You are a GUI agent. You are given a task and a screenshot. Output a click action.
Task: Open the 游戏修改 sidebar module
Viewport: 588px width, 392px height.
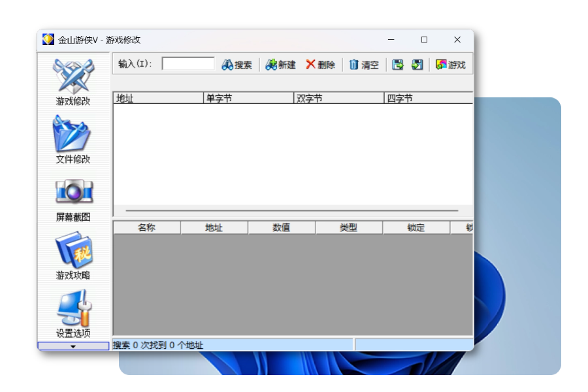click(x=73, y=82)
